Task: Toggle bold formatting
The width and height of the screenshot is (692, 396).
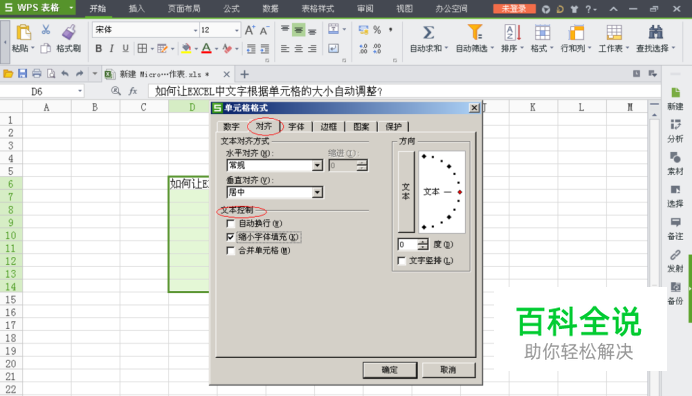Action: 98,48
